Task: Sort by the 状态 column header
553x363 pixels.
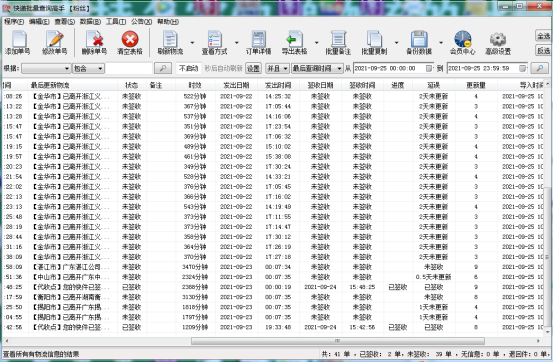Action: click(132, 85)
